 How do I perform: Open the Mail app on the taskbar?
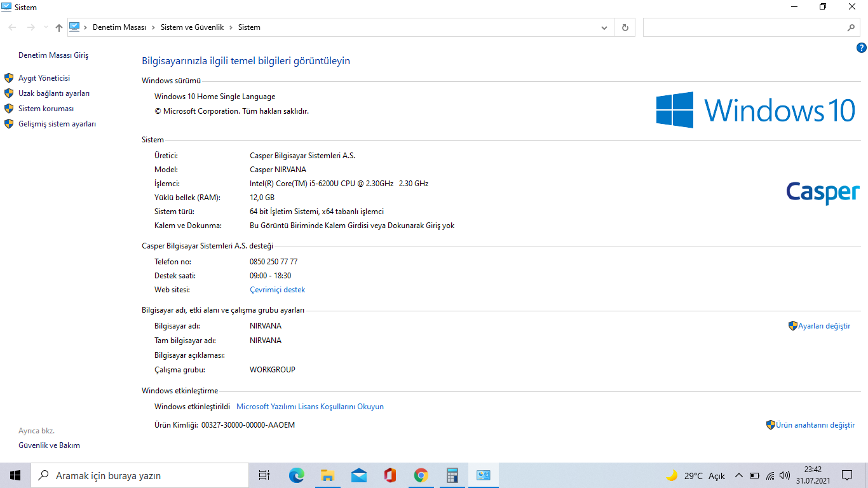pyautogui.click(x=358, y=475)
